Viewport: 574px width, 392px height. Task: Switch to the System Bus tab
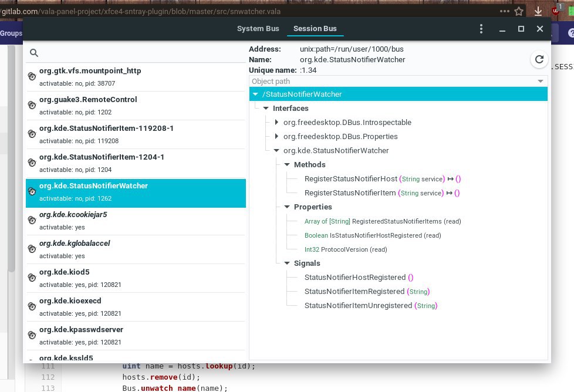[258, 29]
